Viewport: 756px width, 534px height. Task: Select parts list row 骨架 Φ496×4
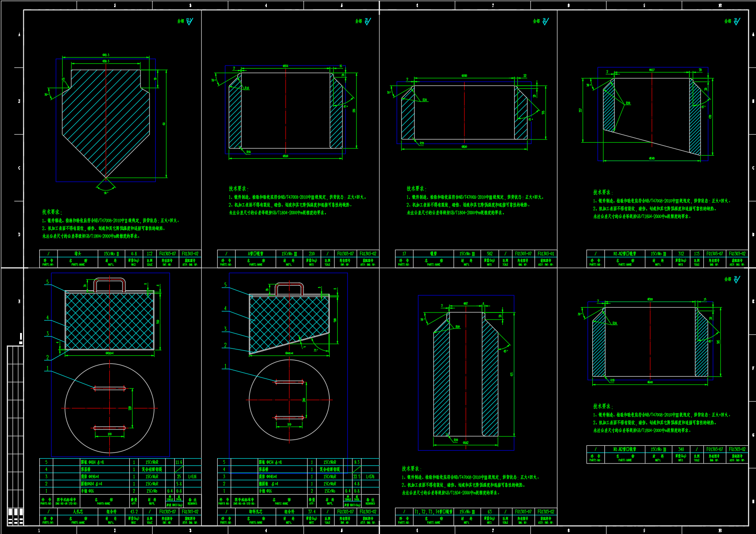coord(89,476)
